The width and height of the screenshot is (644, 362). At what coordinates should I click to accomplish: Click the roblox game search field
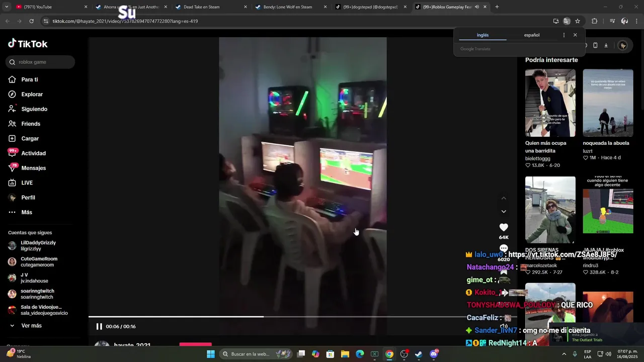41,62
